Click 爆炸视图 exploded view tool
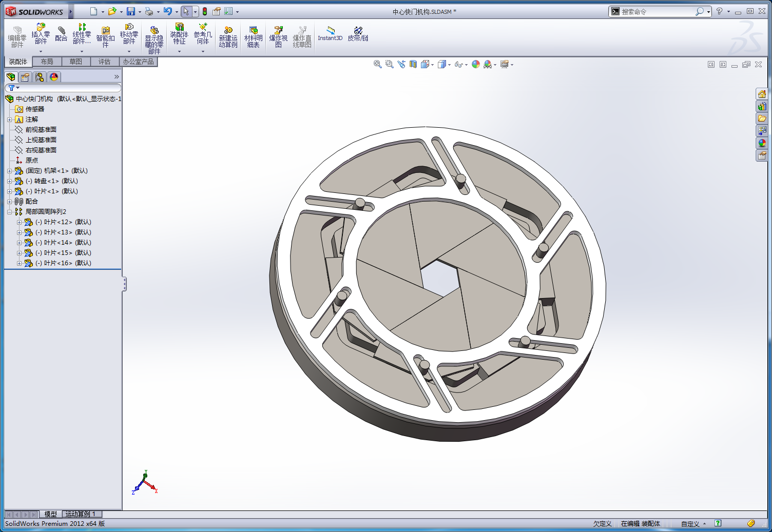The image size is (772, 532). [278, 37]
